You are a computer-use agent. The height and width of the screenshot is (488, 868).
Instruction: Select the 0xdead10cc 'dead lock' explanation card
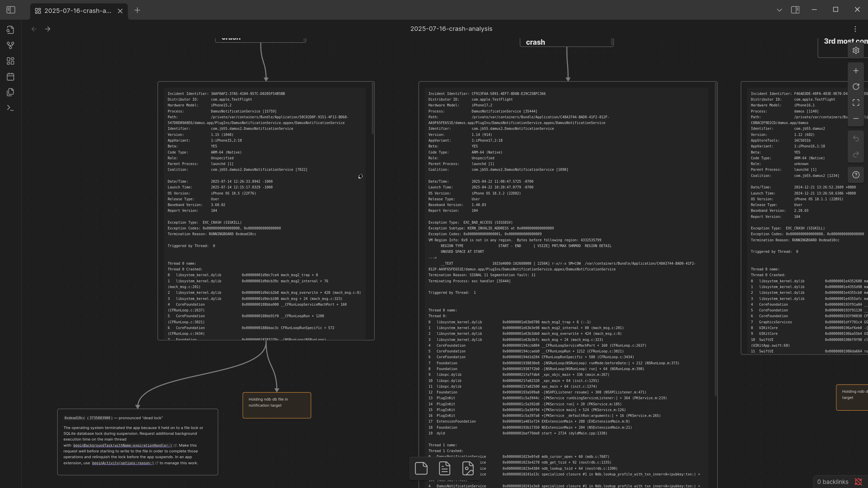(137, 442)
